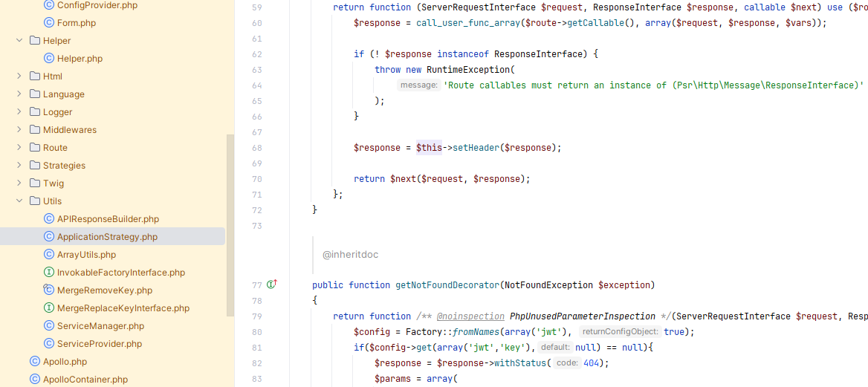Click the ServiceProvider.php class icon

[x=49, y=344]
